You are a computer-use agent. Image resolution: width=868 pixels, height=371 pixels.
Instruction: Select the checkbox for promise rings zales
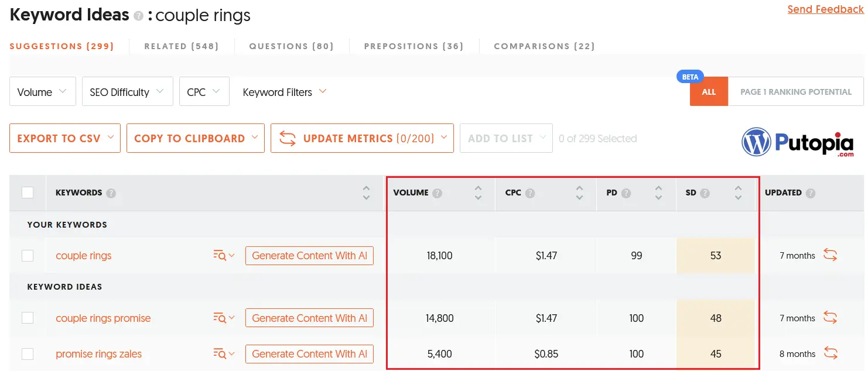pyautogui.click(x=28, y=354)
